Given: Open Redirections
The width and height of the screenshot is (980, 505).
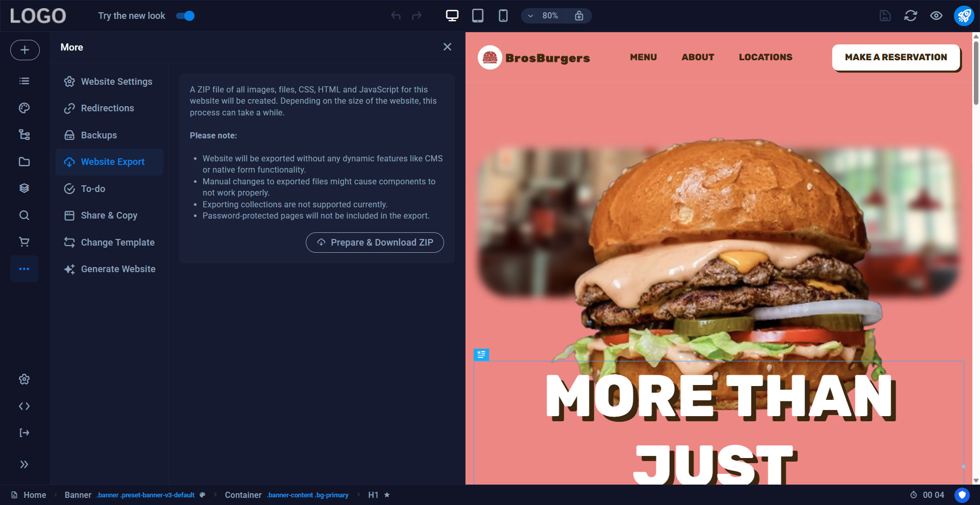Looking at the screenshot, I should coord(109,108).
